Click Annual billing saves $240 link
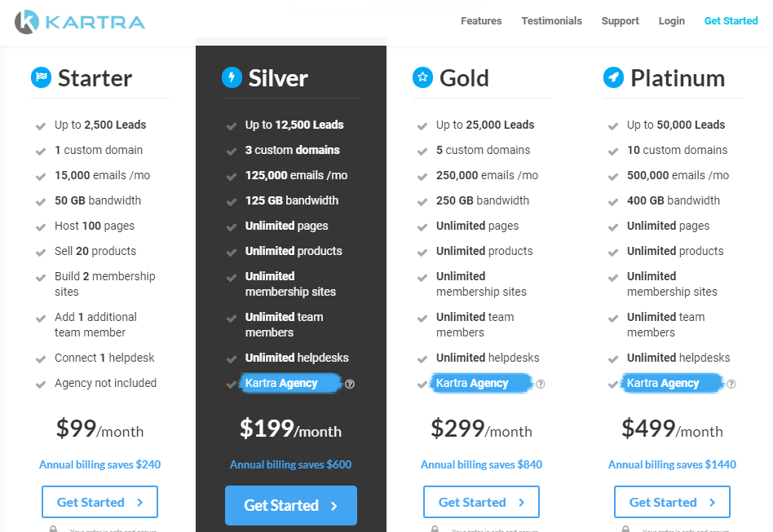This screenshot has height=532, width=773. 99,464
